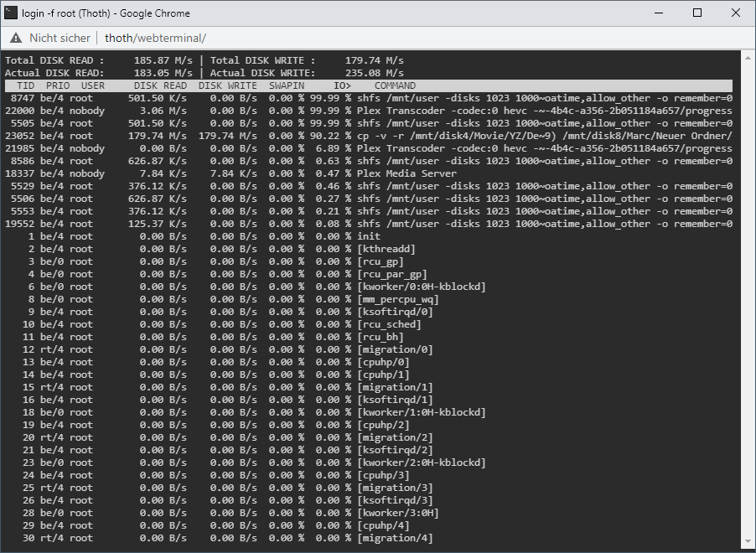Screen dimensions: 756x553
Task: Click the IO> column header
Action: point(342,85)
